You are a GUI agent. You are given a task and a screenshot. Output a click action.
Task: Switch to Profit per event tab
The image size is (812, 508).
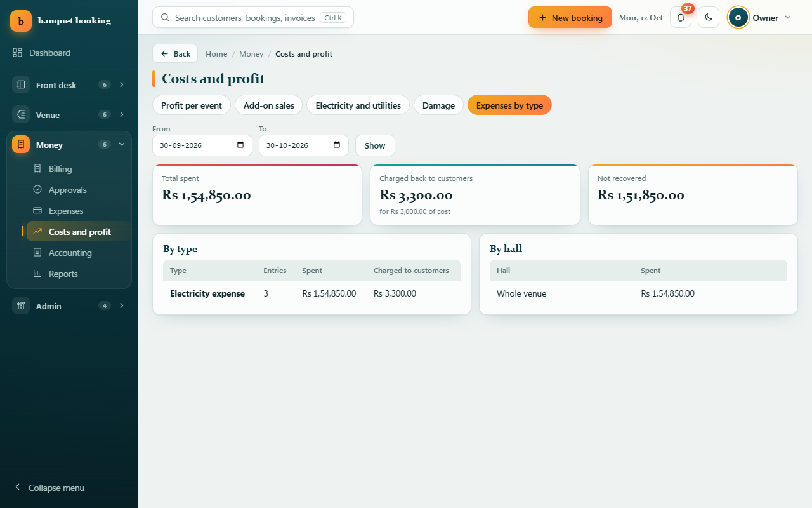pyautogui.click(x=192, y=105)
